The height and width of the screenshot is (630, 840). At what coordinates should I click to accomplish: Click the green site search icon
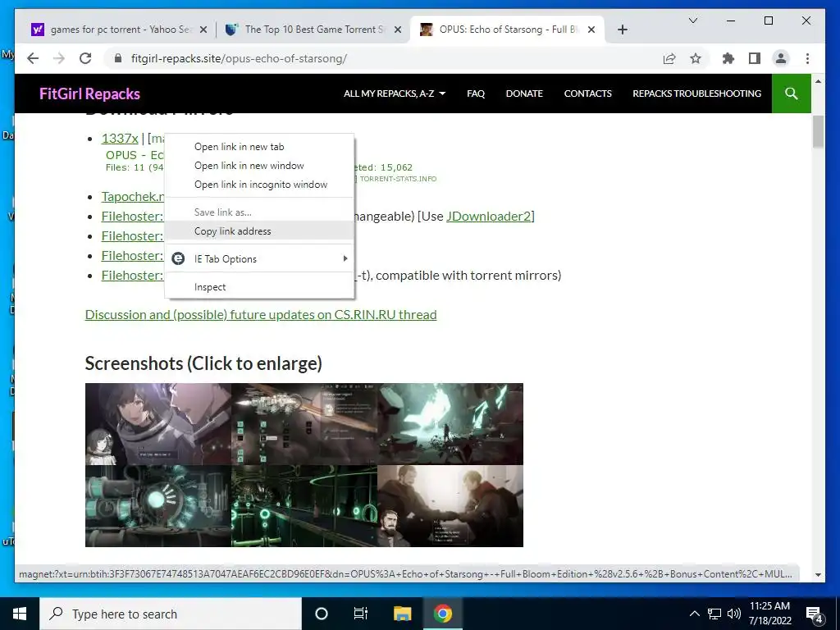coord(792,94)
